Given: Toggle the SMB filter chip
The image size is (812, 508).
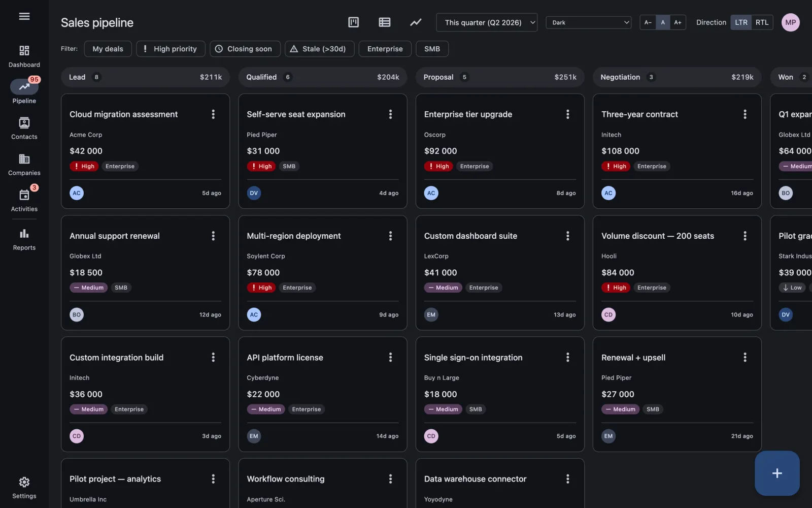Looking at the screenshot, I should coord(432,49).
